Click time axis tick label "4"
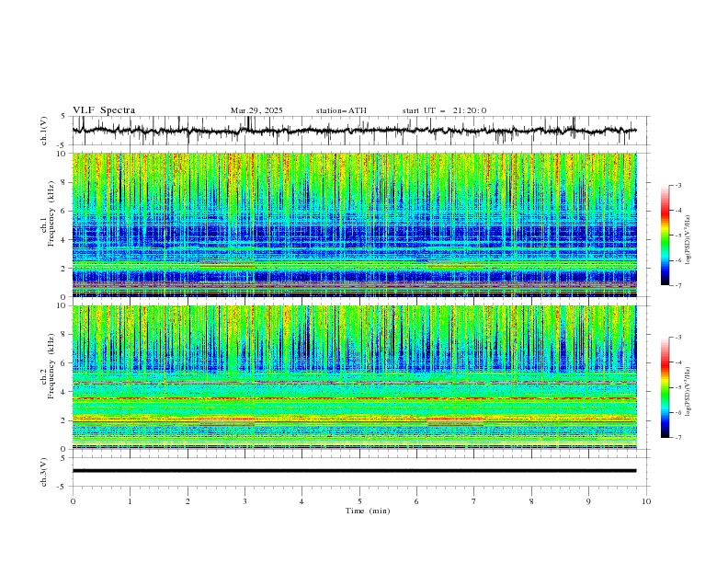The height and width of the screenshot is (563, 728). [301, 501]
